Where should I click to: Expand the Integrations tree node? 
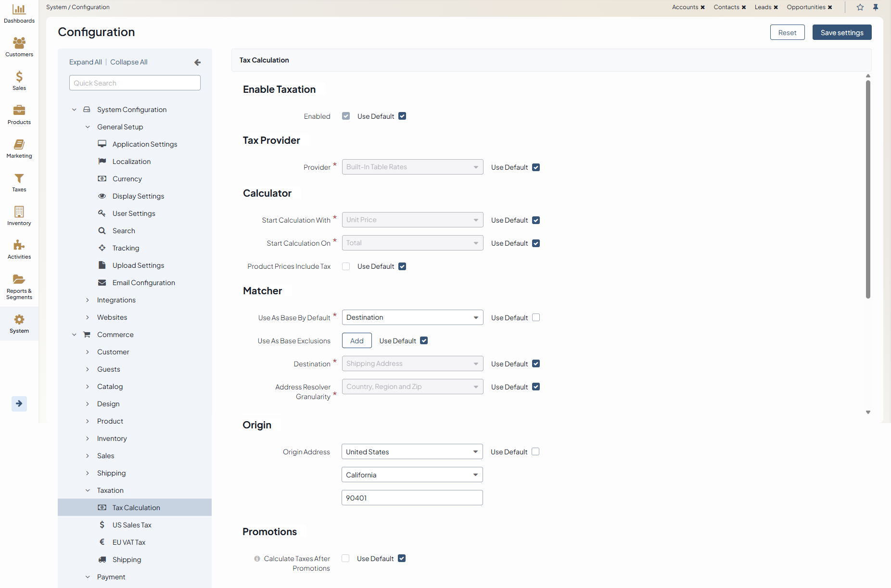click(88, 300)
